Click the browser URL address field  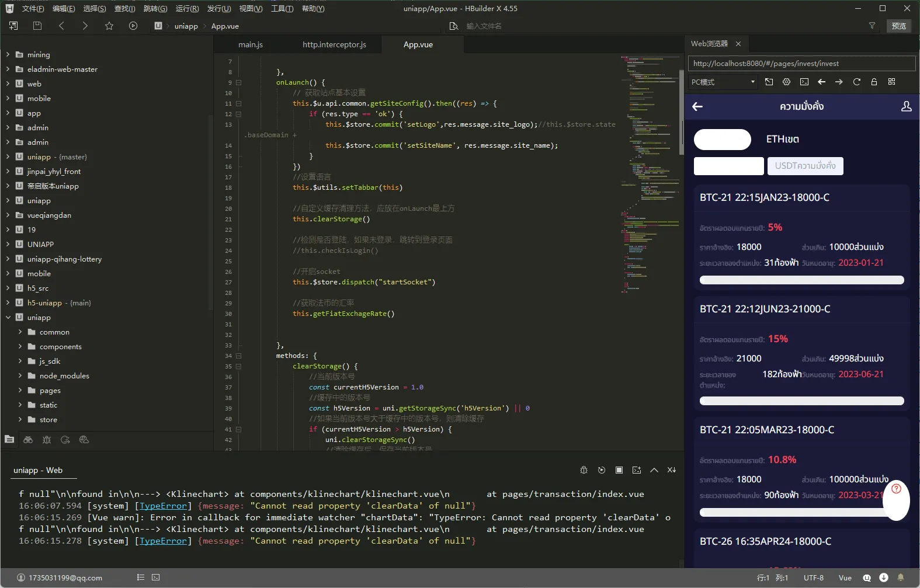click(x=801, y=64)
